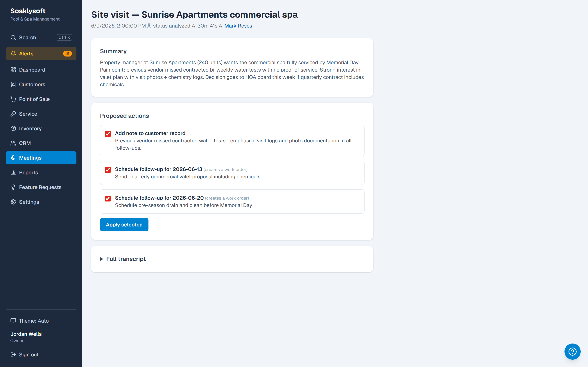Click the Apply selected button

(x=124, y=225)
